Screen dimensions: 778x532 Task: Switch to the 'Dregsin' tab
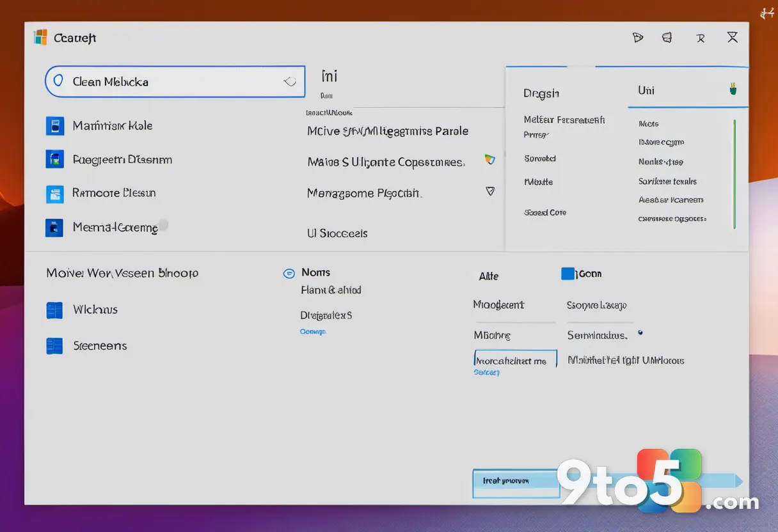tap(541, 93)
